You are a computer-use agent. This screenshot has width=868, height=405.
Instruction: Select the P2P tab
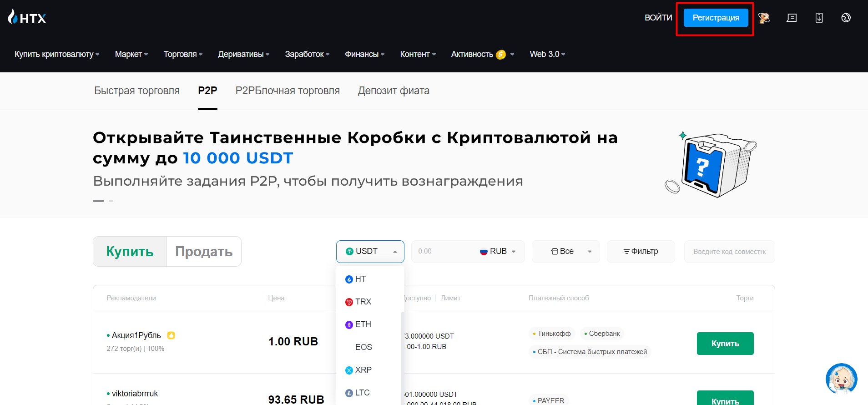[x=207, y=91]
